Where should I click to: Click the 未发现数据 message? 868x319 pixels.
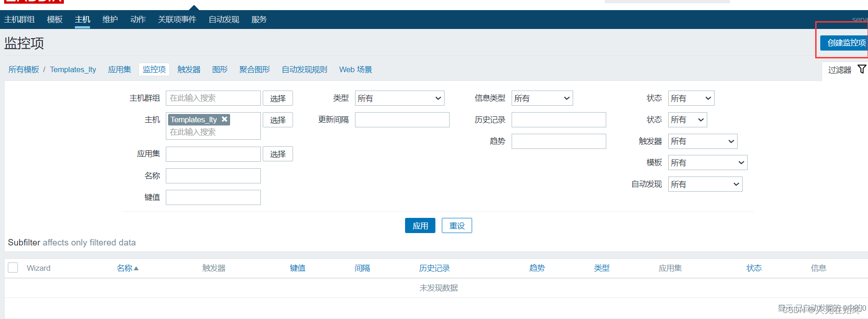[x=439, y=288]
